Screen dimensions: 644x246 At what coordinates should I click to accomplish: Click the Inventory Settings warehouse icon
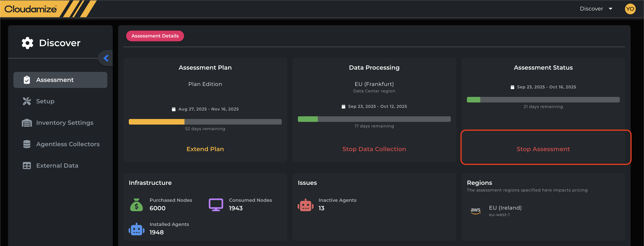(27, 123)
